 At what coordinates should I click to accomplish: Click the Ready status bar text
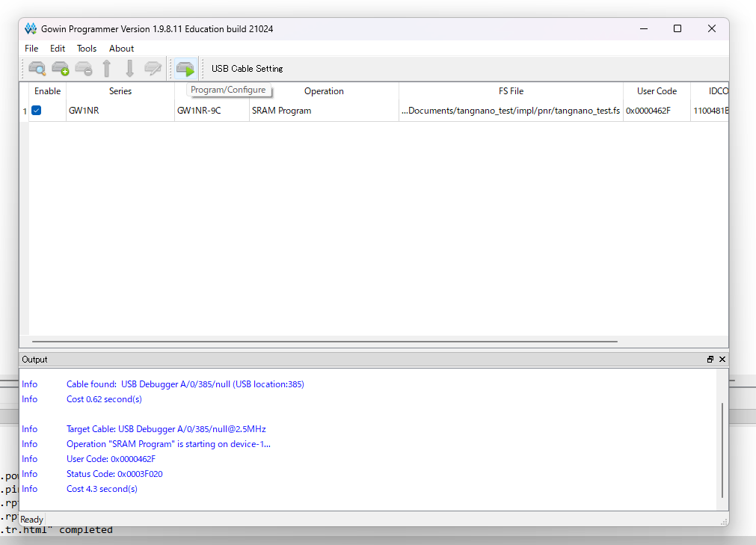tap(32, 520)
